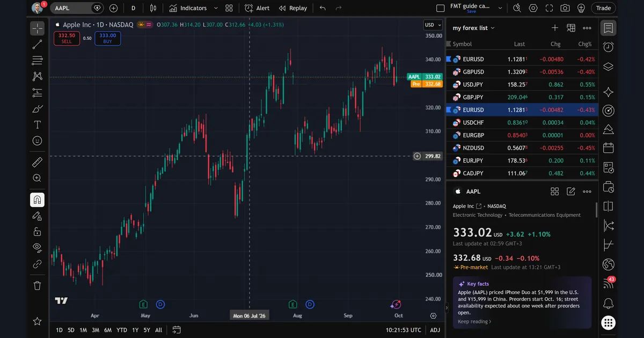This screenshot has width=644, height=338.
Task: Switch time range to All
Action: click(x=158, y=330)
